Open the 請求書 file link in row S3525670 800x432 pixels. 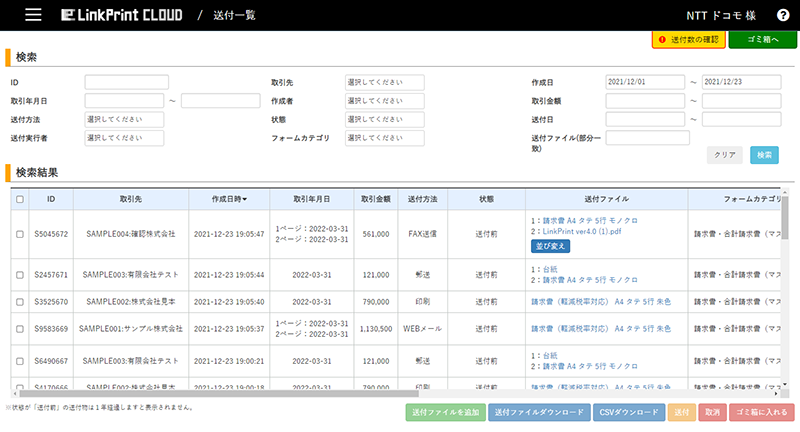click(x=601, y=302)
